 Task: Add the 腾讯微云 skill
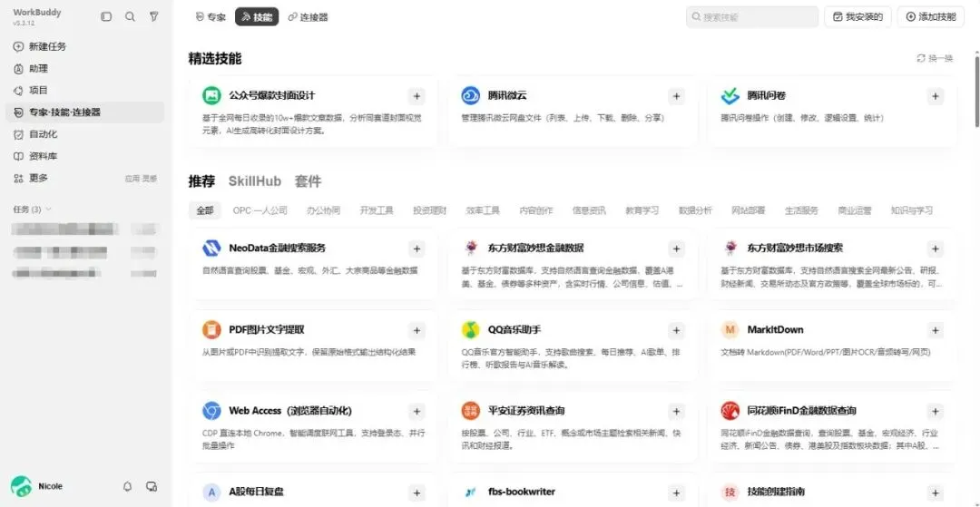[676, 96]
